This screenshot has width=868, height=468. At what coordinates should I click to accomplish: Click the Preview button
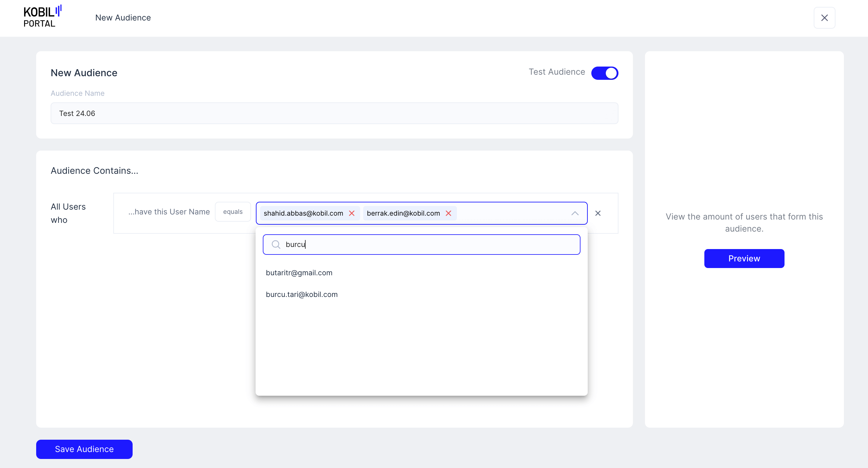click(744, 259)
